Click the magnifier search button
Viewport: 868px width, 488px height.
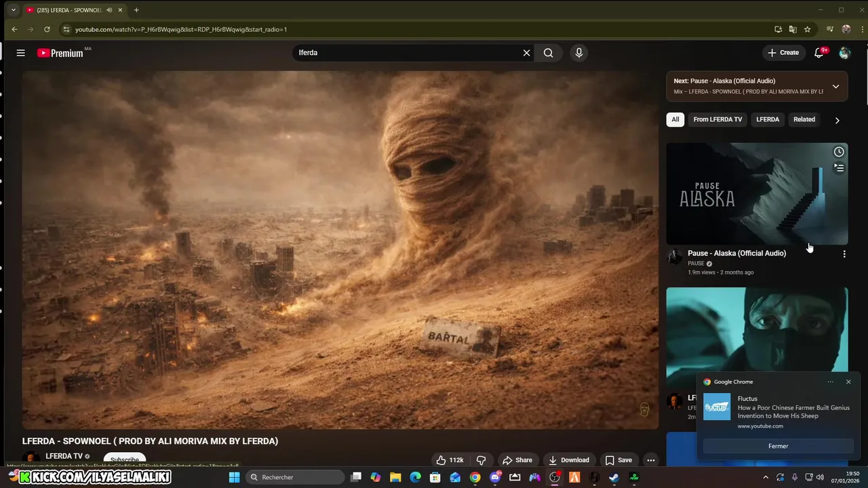pos(548,53)
